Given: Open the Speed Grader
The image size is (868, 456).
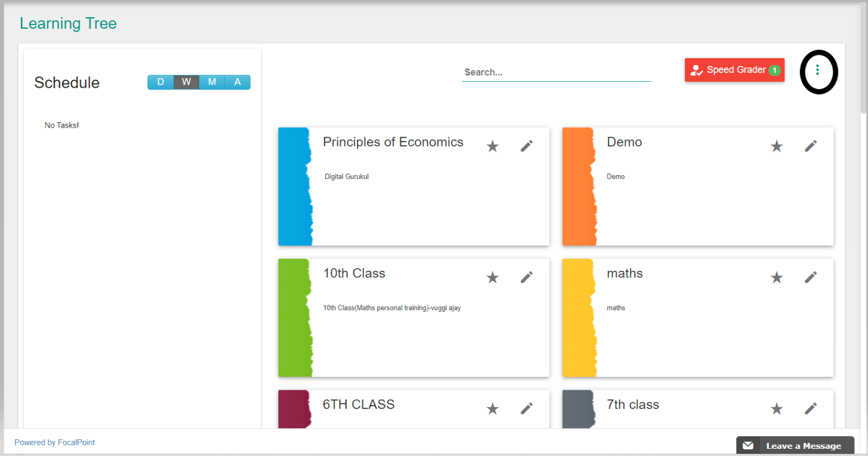Looking at the screenshot, I should 734,70.
